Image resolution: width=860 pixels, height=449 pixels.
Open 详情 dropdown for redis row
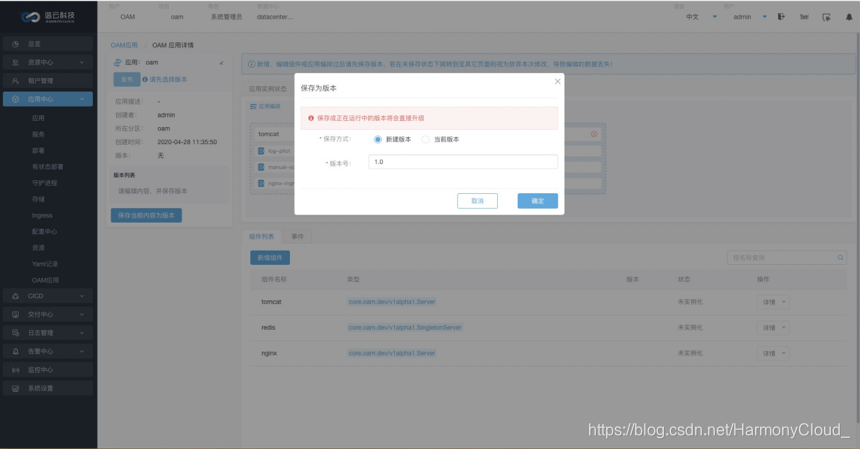773,328
